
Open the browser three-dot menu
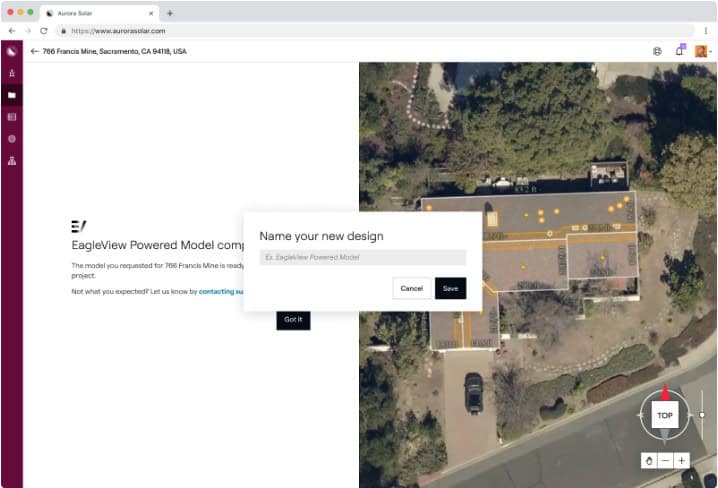point(706,31)
